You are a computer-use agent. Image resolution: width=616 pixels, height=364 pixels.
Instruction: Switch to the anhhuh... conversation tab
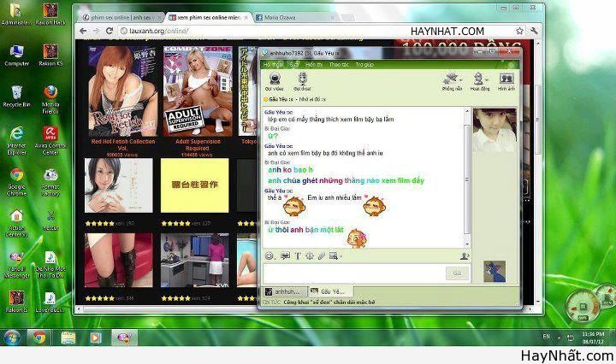pos(283,291)
